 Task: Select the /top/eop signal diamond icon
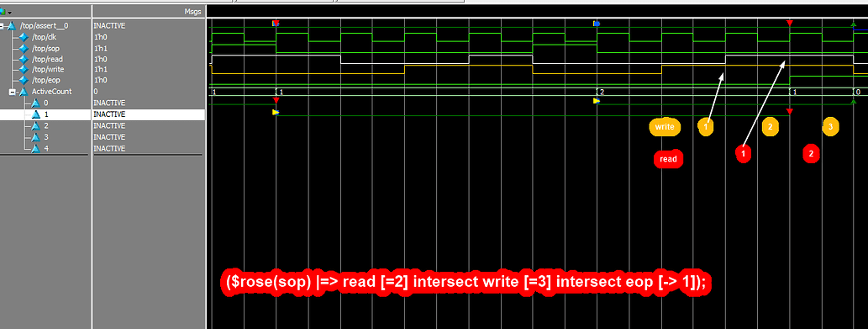click(x=24, y=80)
